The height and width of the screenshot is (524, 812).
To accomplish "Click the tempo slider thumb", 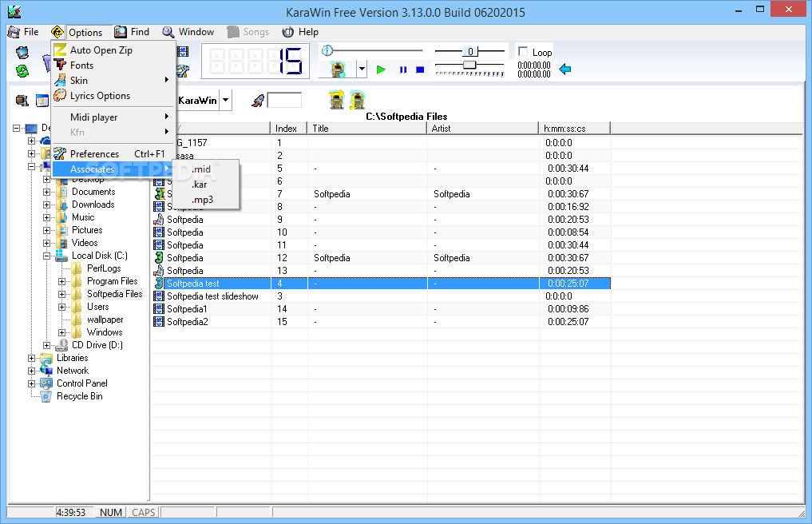I will point(469,65).
